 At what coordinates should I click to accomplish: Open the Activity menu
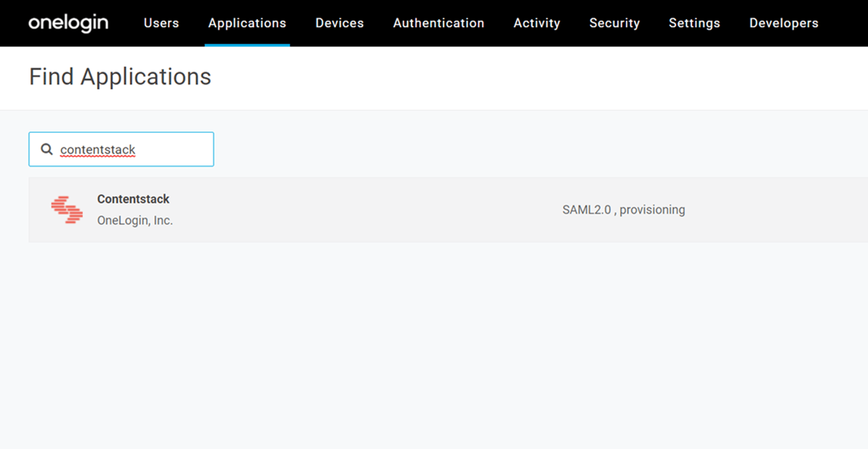pyautogui.click(x=537, y=23)
